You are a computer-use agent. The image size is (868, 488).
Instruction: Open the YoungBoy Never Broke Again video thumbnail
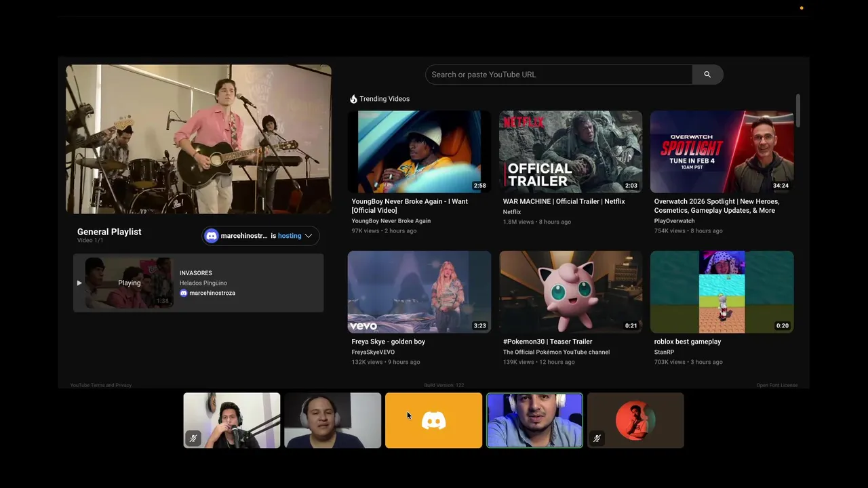tap(419, 152)
